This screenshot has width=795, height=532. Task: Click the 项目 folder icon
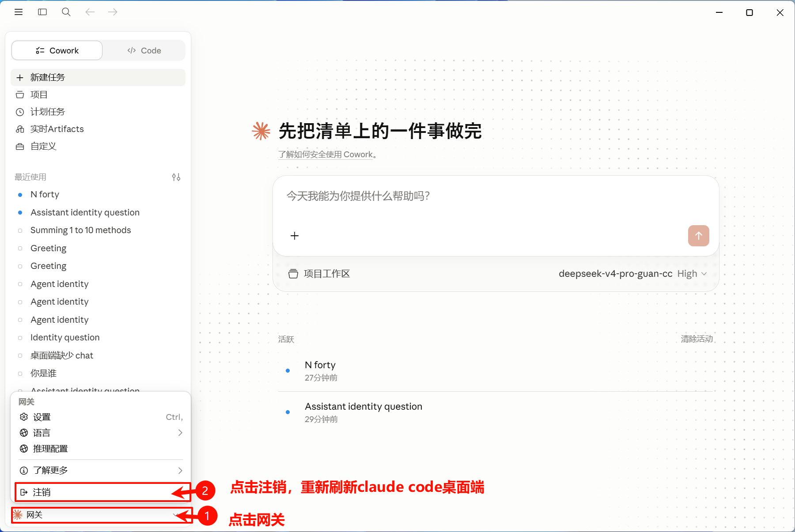pyautogui.click(x=20, y=94)
